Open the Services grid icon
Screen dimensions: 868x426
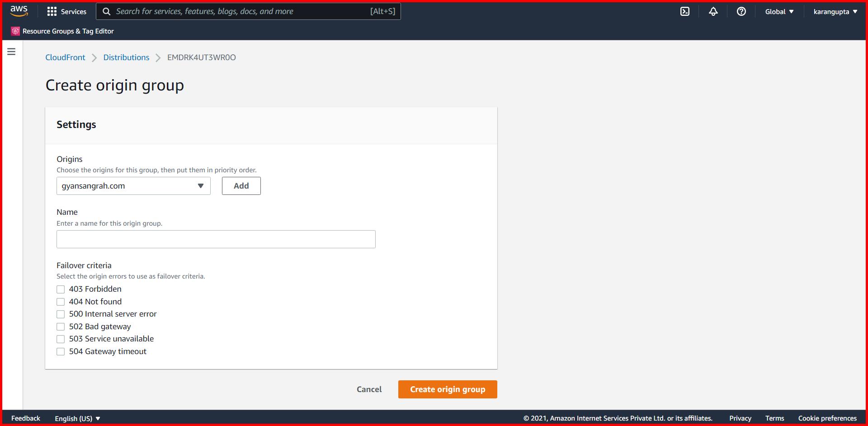click(x=52, y=11)
